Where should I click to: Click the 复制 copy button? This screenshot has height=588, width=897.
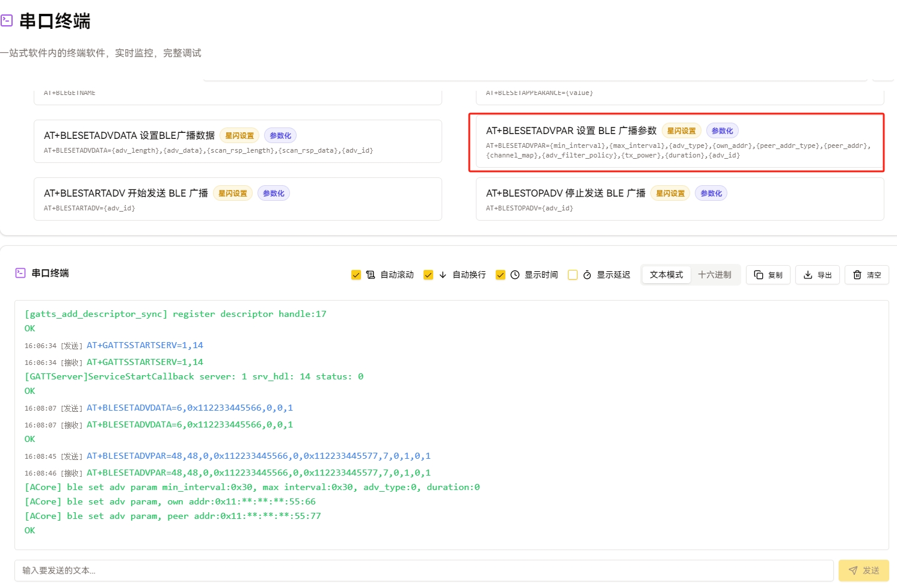tap(768, 275)
